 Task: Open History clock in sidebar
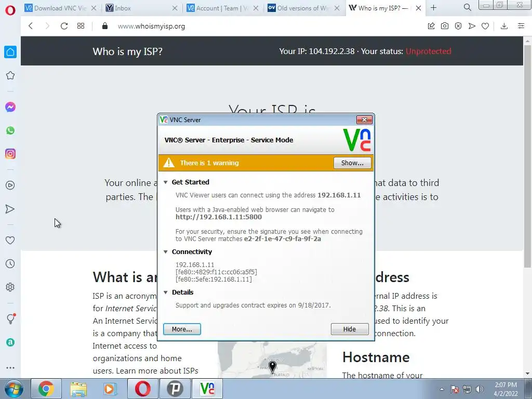click(10, 263)
